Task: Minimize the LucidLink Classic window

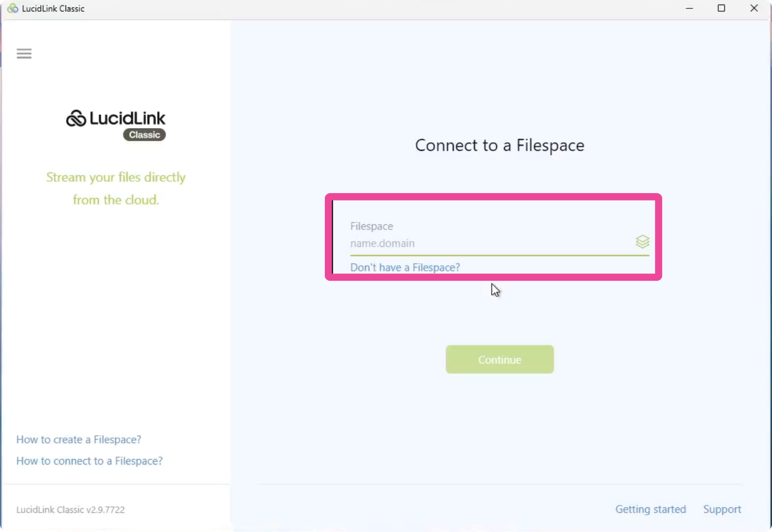Action: tap(689, 8)
